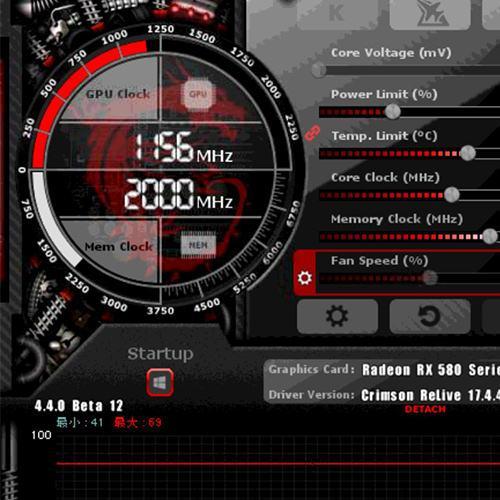Click the Crimson ReLive driver version text

coord(430,395)
